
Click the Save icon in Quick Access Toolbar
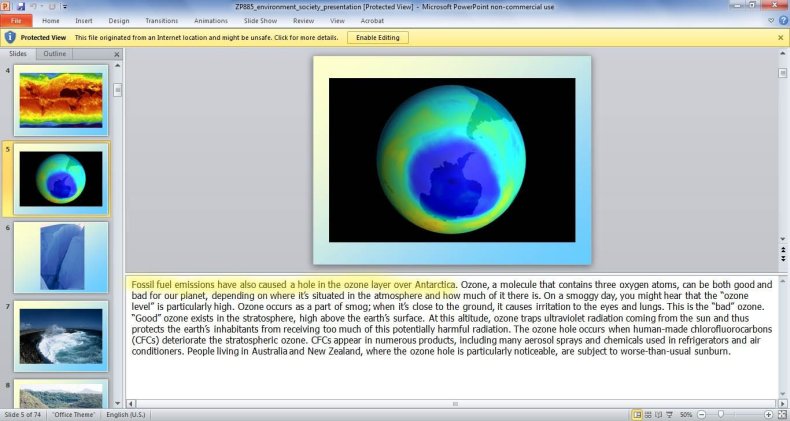click(21, 7)
